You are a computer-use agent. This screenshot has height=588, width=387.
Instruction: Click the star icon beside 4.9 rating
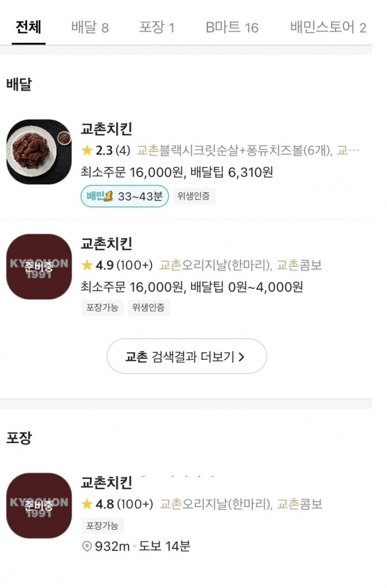[87, 265]
